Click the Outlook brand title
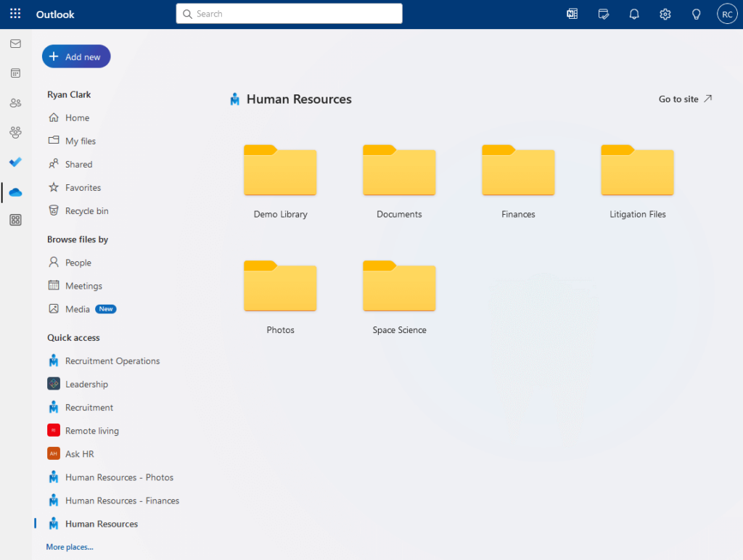Viewport: 743px width, 560px height. point(55,15)
